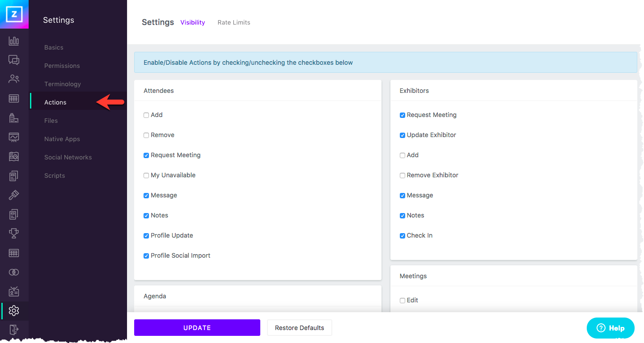
Task: Uncheck the Check In checkbox
Action: point(402,236)
